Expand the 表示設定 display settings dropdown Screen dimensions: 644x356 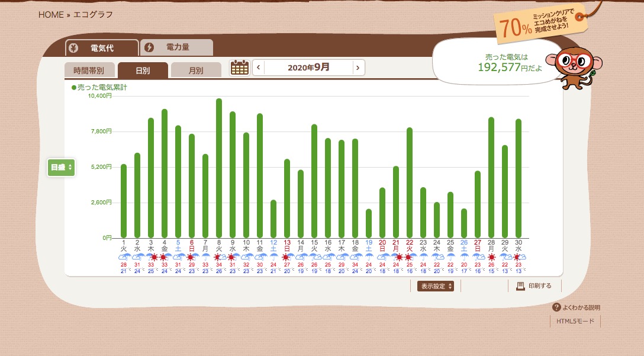[436, 286]
